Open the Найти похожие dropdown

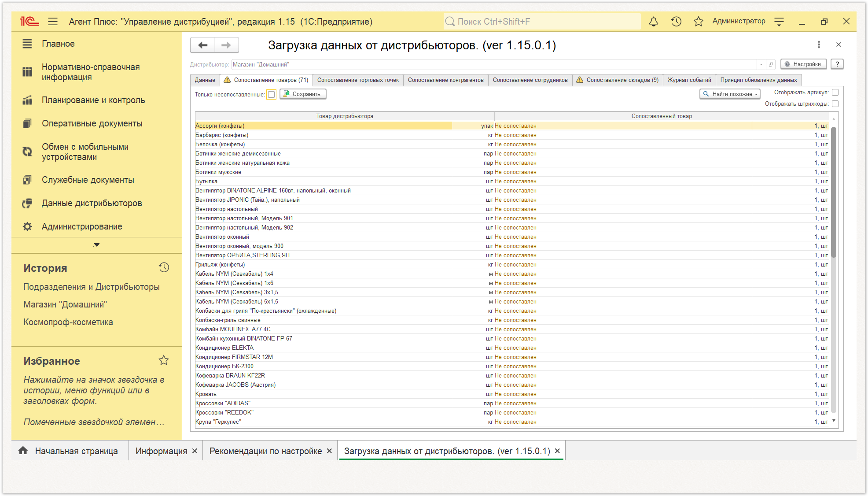point(730,94)
